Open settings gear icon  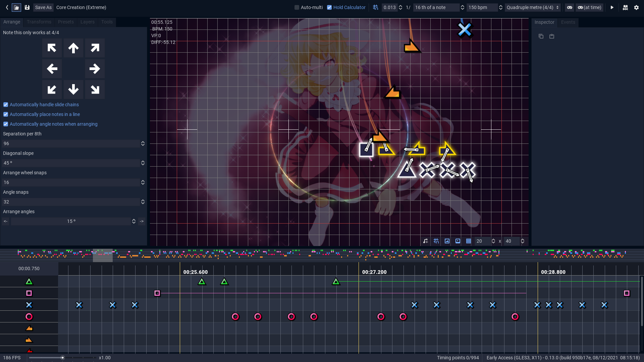pos(636,7)
